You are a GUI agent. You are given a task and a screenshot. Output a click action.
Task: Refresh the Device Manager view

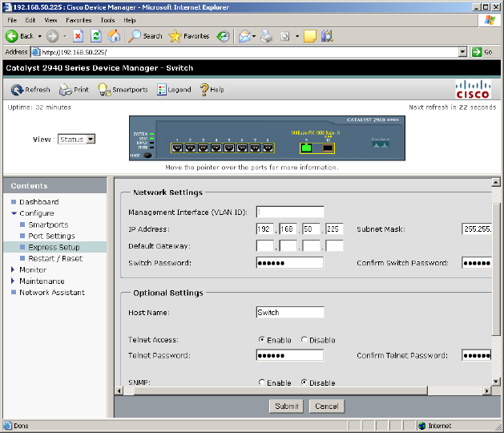[30, 90]
